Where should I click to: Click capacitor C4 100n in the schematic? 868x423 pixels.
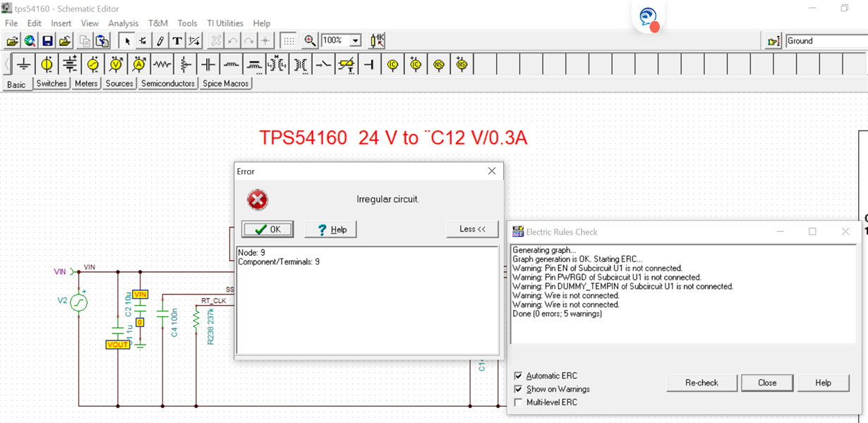162,311
